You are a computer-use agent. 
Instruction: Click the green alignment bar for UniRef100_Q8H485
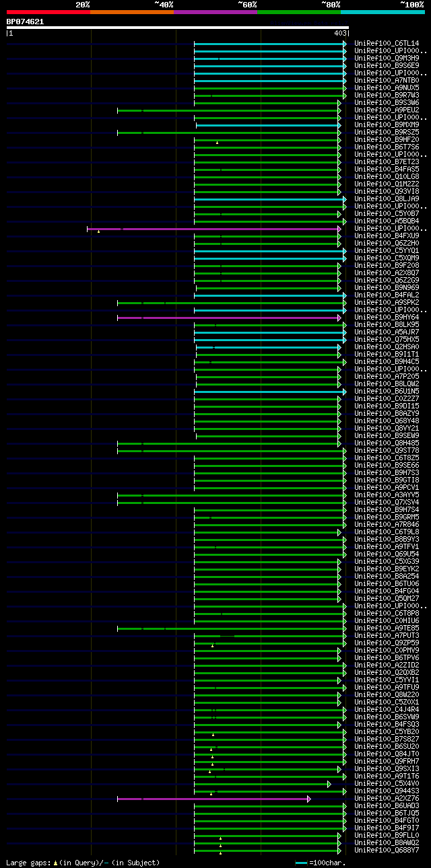229,443
